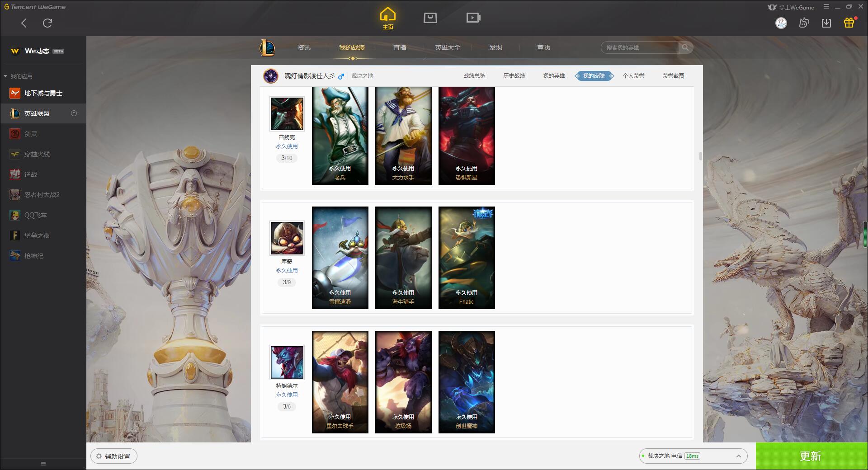
Task: Click the user avatar icon top right
Action: [781, 23]
